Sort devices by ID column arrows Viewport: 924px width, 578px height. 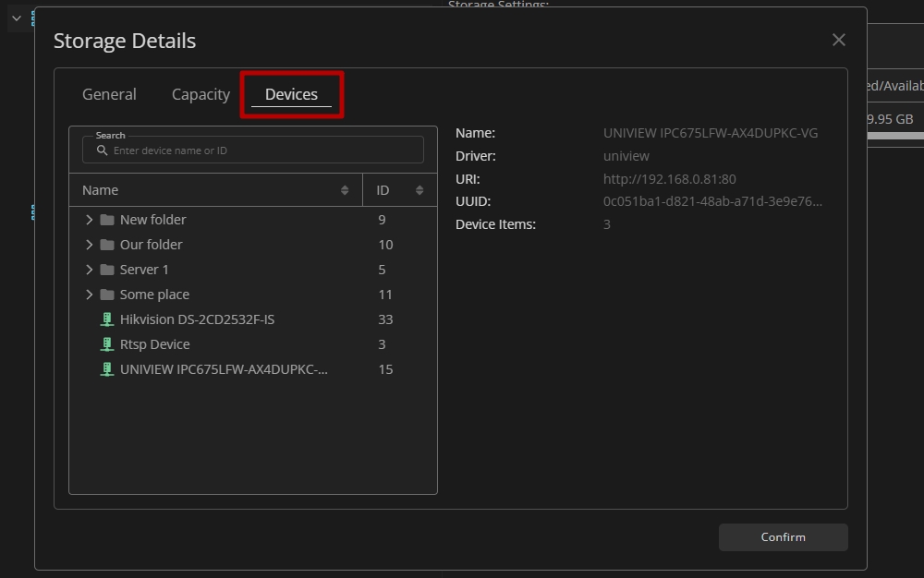coord(419,190)
